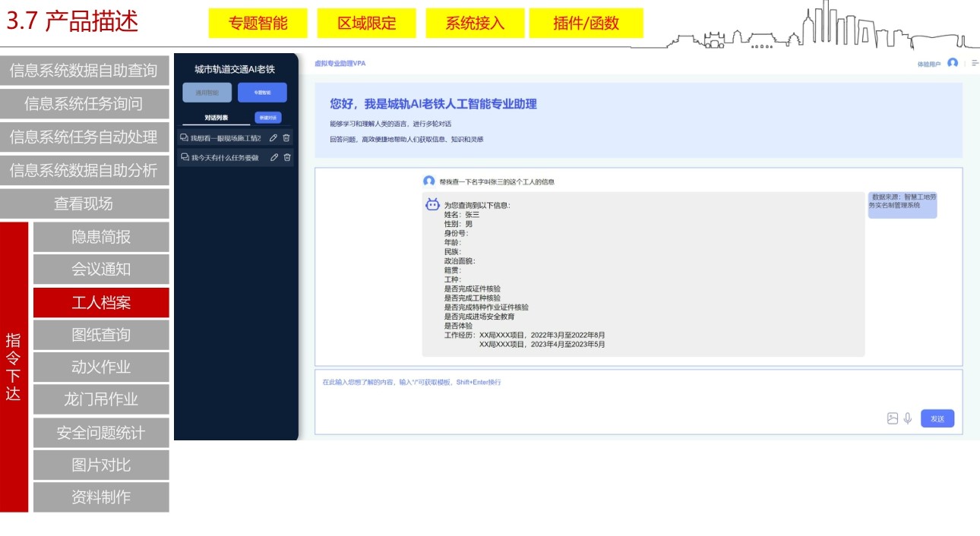Open the 图纸查询 item
Screen dimensions: 980x536
click(101, 335)
